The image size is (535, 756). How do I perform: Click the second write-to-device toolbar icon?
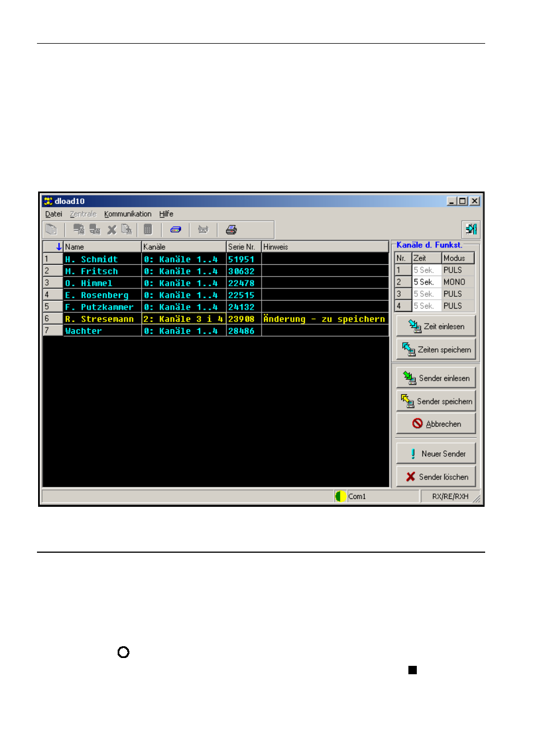coord(95,229)
